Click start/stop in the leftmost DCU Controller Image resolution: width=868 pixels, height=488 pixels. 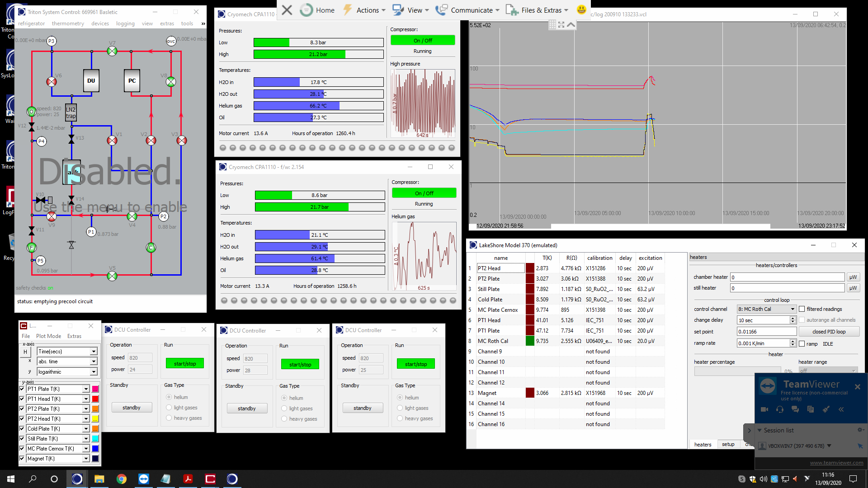point(185,364)
